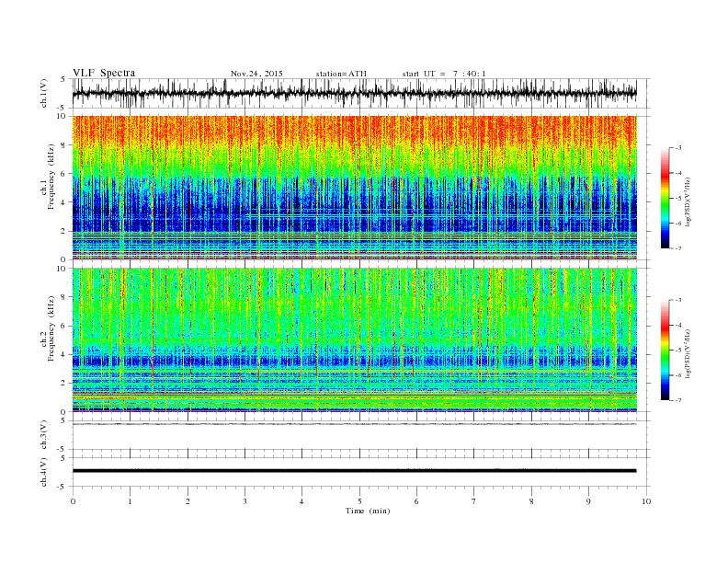Select the "ch.1(V)" waveform axis label
728x563 pixels.
click(44, 94)
